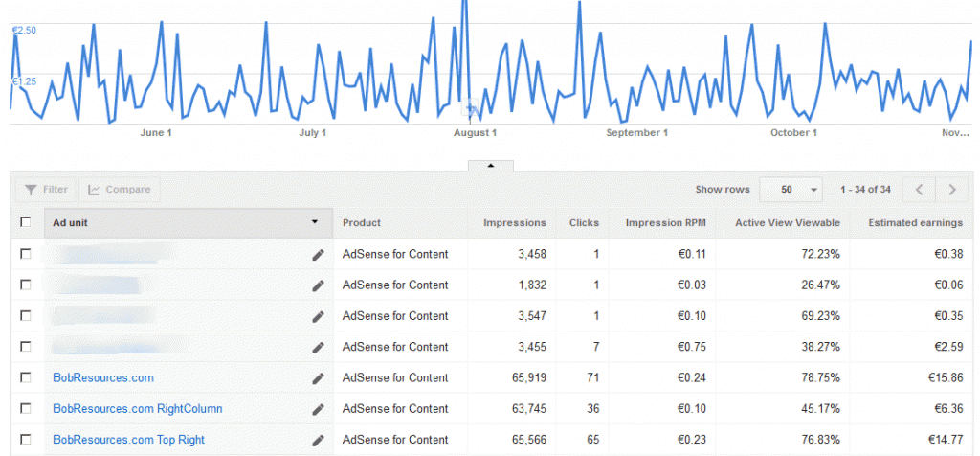Sort by the Clicks column header
The height and width of the screenshot is (456, 980).
584,222
